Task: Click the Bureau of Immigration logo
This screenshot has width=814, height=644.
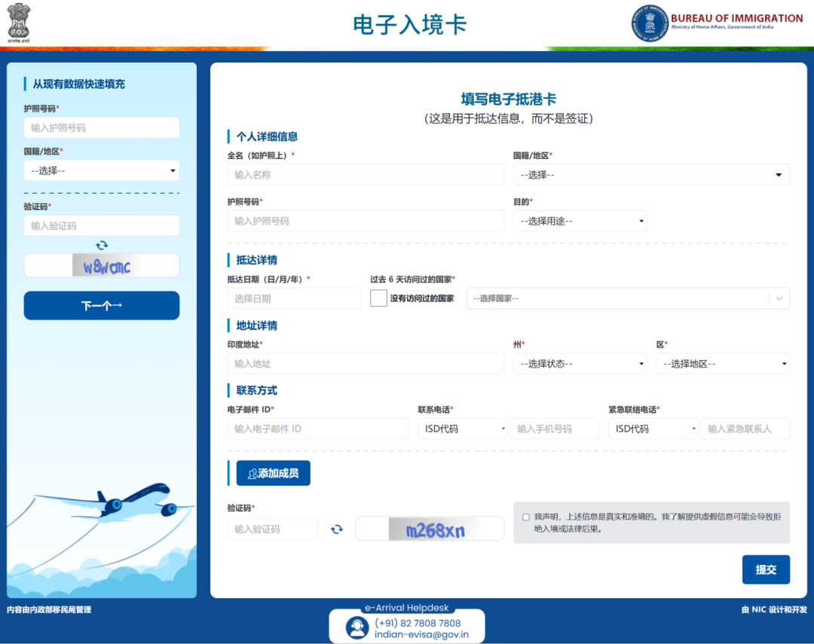Action: coord(650,23)
